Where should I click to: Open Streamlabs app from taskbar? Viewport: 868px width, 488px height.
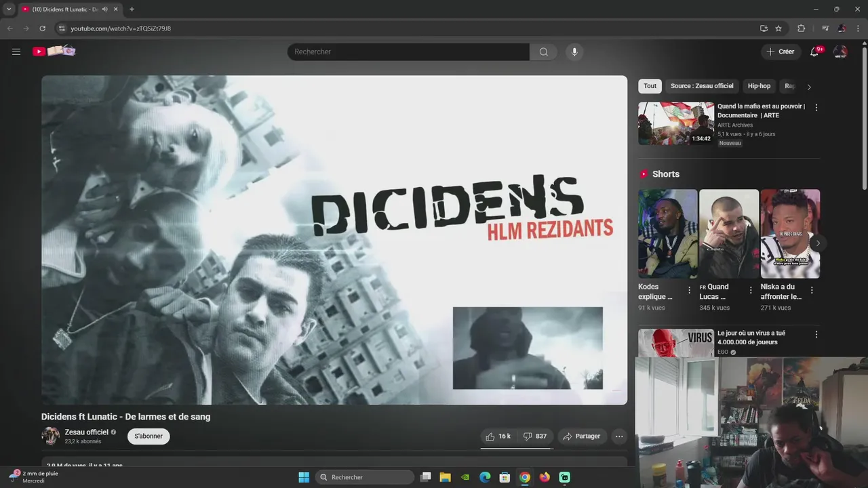point(565,477)
